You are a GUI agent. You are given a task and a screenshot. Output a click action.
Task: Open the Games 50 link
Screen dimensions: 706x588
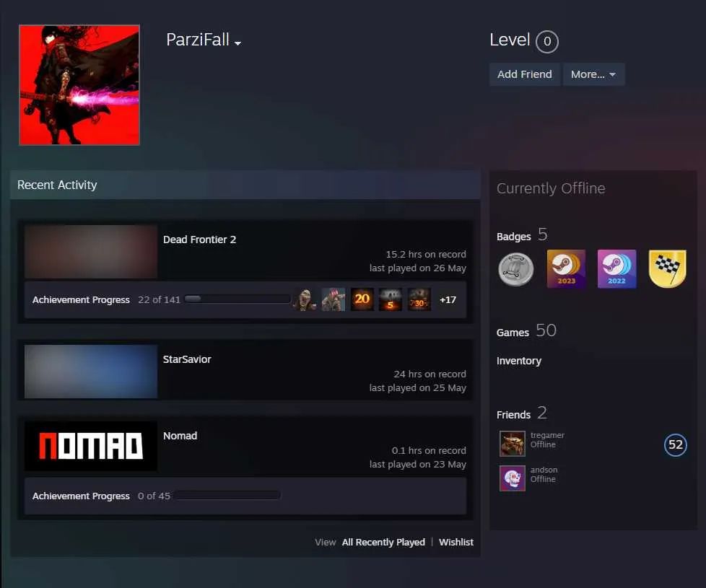tap(526, 331)
